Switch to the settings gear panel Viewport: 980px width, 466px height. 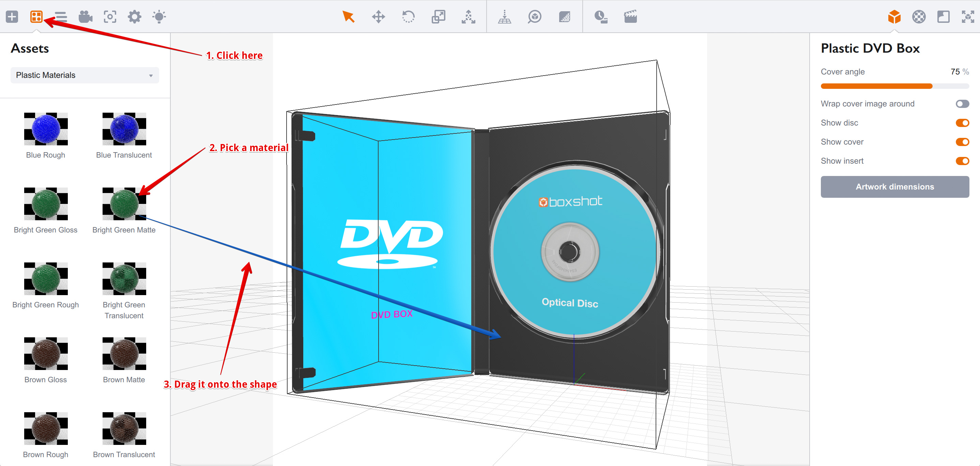[134, 17]
